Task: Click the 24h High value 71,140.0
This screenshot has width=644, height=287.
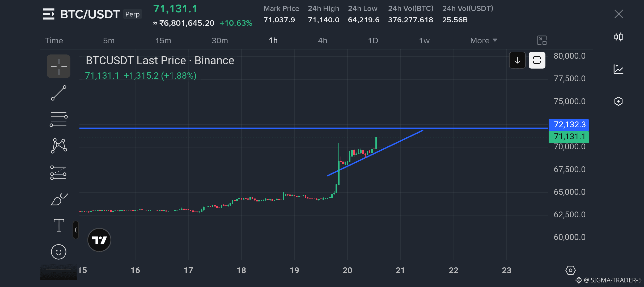Action: (x=324, y=20)
